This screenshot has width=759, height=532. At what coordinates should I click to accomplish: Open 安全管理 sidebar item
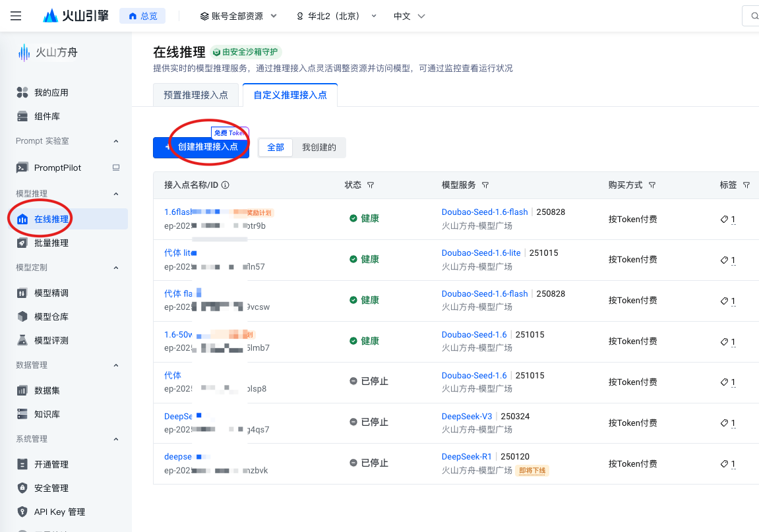[x=51, y=488]
